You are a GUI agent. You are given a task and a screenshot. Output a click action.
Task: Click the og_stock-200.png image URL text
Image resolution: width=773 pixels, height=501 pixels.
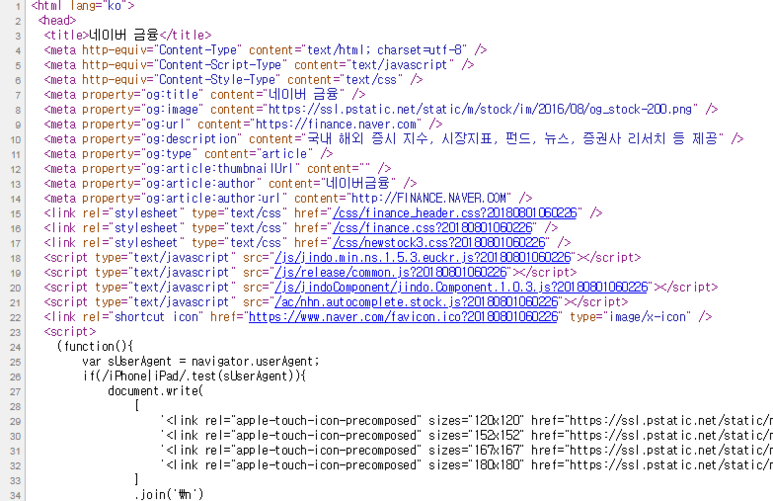tap(483, 109)
